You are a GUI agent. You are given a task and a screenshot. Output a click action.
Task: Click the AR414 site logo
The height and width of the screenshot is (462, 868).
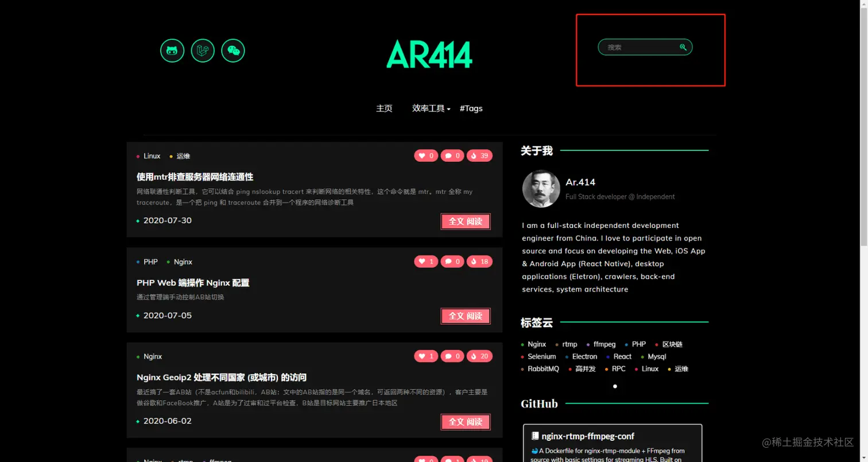point(429,54)
